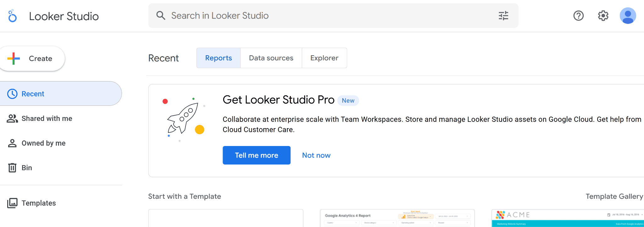The width and height of the screenshot is (644, 227).
Task: Focus the Search in Looker Studio field
Action: (333, 16)
